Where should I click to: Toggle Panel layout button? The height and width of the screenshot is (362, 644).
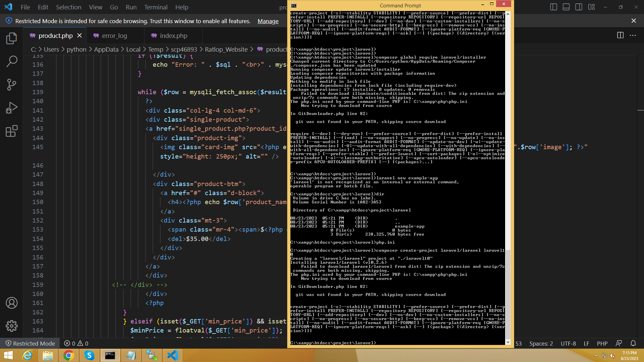[566, 7]
